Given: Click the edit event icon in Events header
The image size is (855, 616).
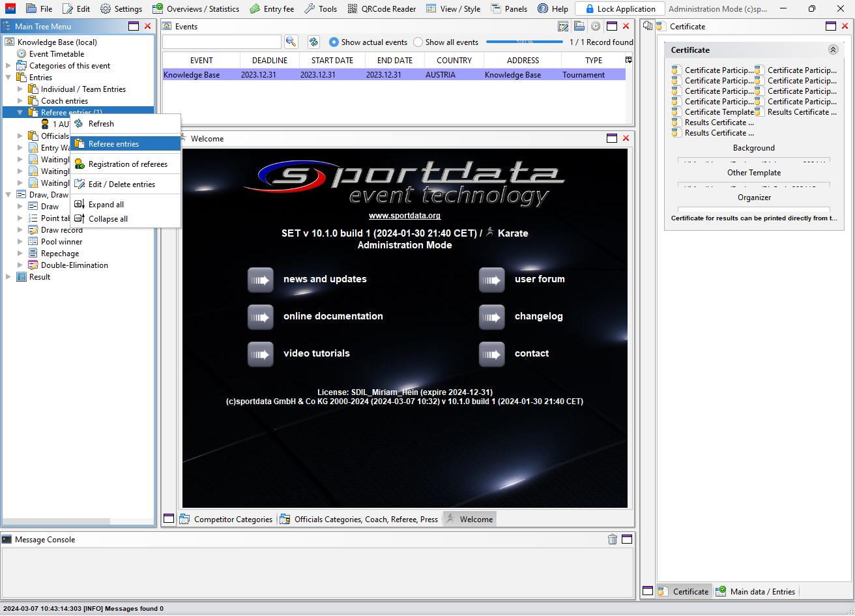Looking at the screenshot, I should [564, 26].
